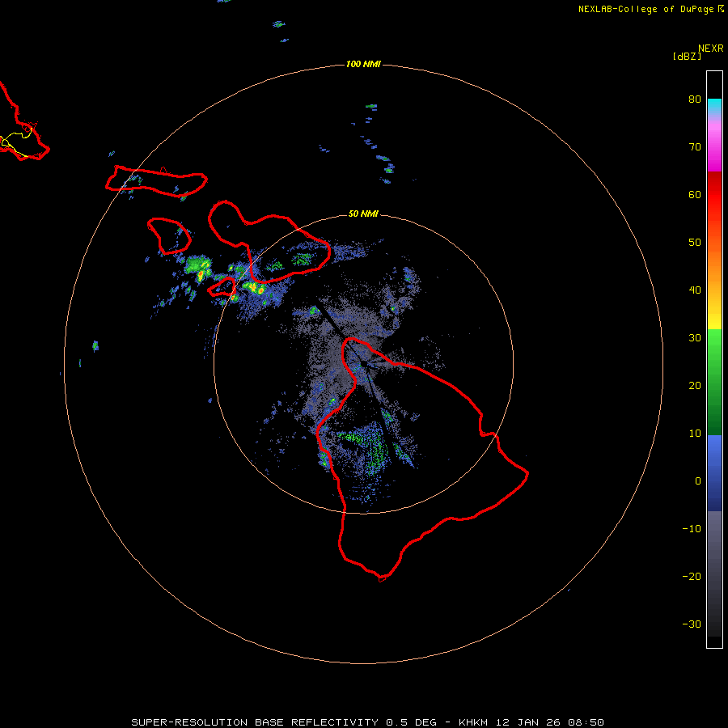
Task: Click the 50 NMI range ring label
Action: click(x=363, y=214)
